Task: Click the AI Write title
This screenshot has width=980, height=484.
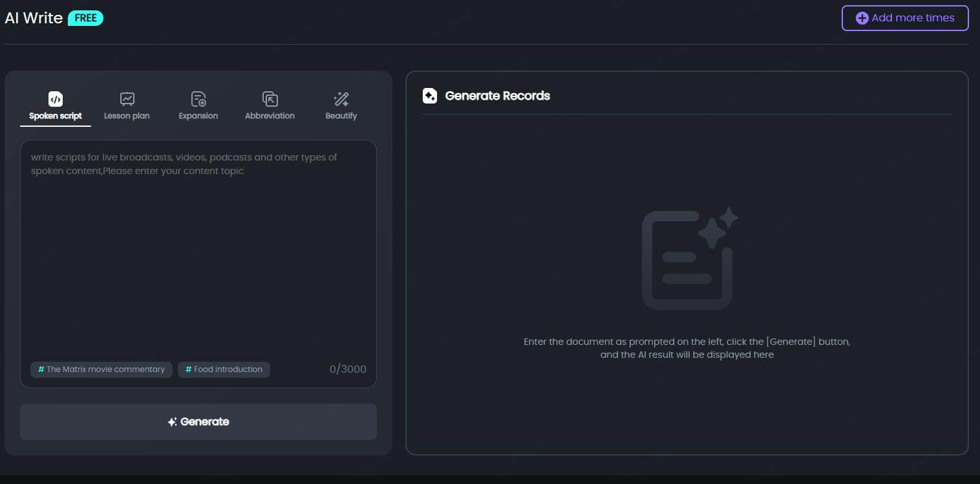Action: 34,18
